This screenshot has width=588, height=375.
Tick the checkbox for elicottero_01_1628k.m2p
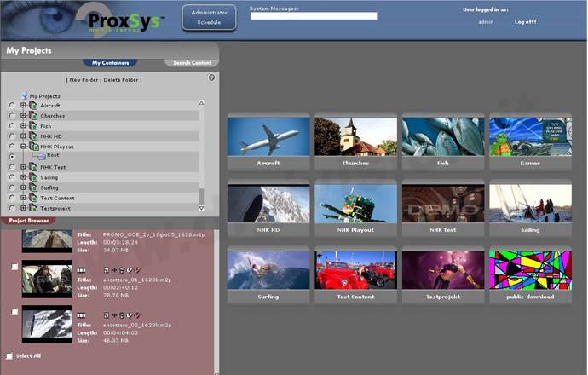[14, 267]
